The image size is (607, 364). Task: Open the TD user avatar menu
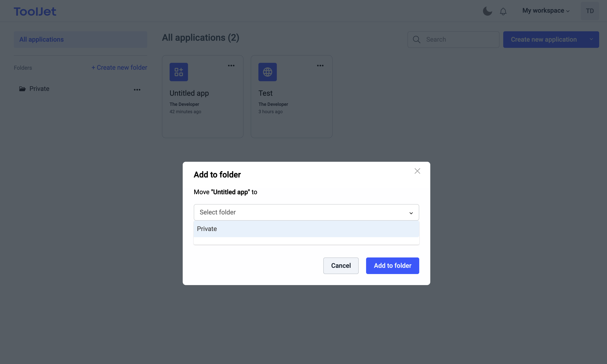(x=590, y=11)
